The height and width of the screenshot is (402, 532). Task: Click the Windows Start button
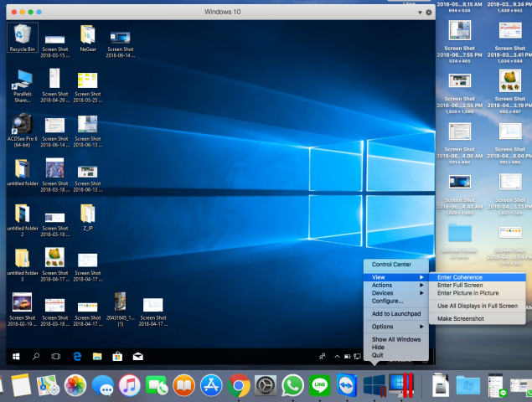point(16,356)
